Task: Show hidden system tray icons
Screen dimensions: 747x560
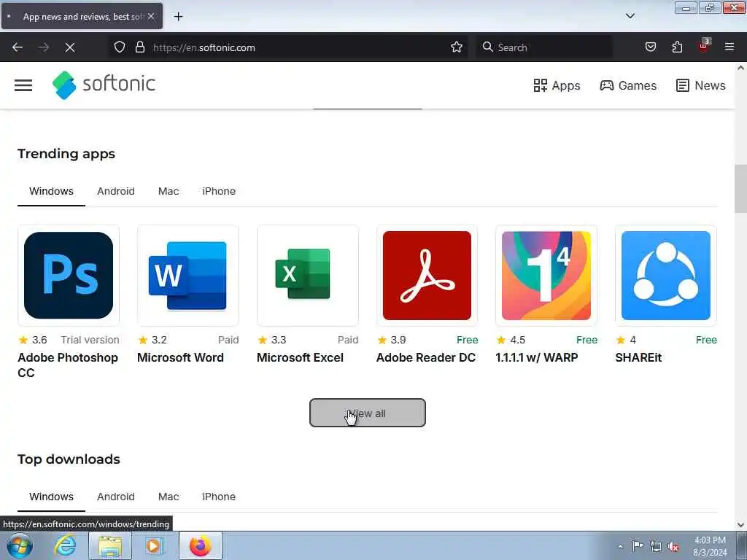Action: (x=620, y=546)
